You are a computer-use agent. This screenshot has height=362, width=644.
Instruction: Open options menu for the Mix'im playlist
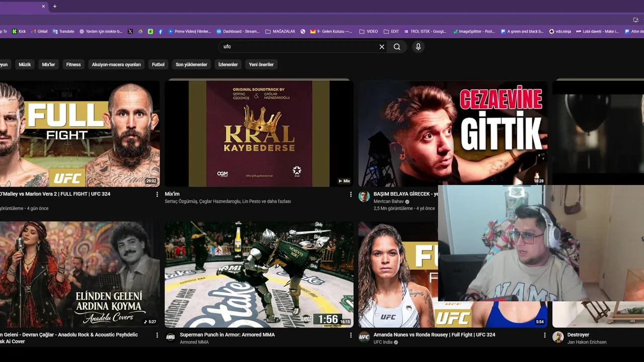coord(351,194)
